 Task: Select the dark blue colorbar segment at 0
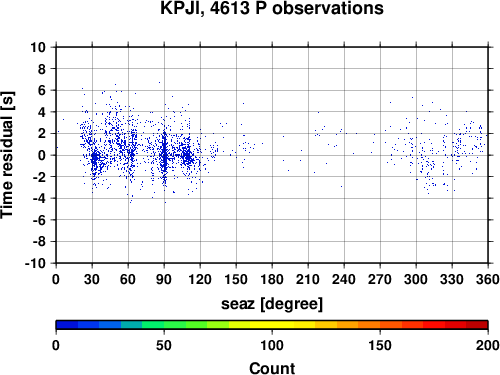(x=67, y=325)
